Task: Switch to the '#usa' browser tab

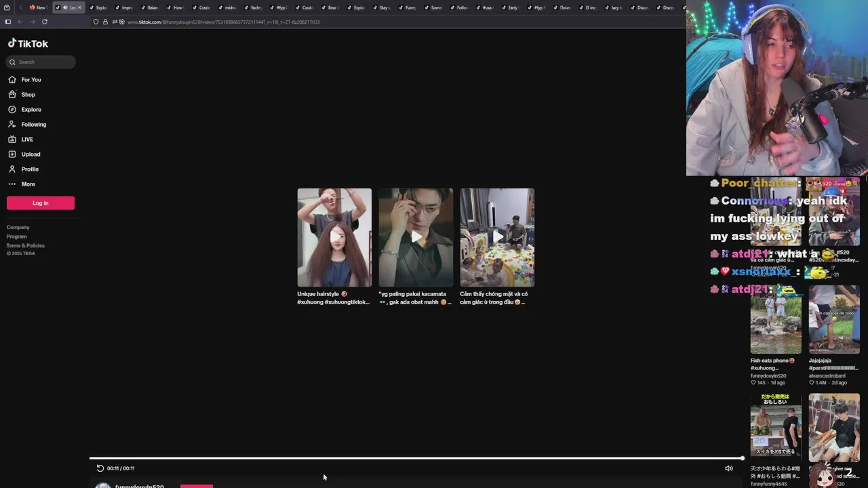Action: (484, 7)
